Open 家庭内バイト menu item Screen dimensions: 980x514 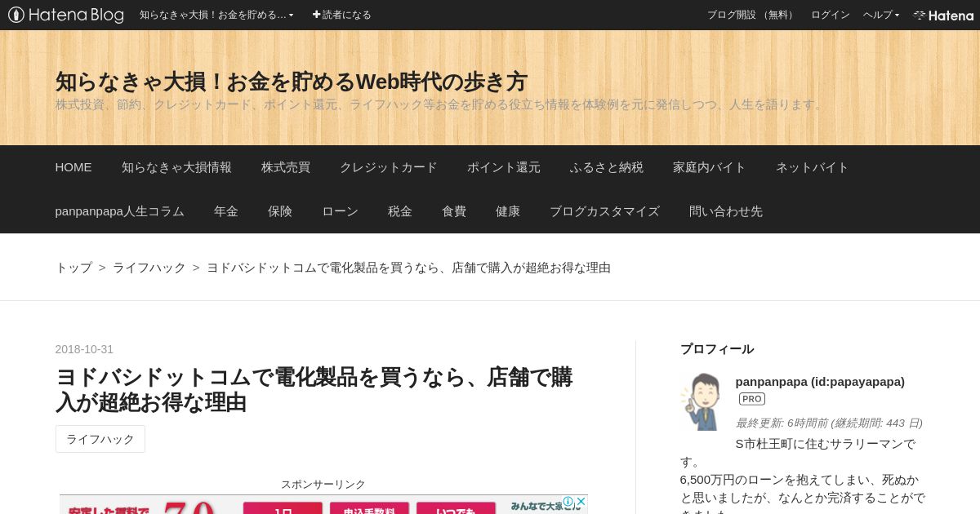[710, 167]
